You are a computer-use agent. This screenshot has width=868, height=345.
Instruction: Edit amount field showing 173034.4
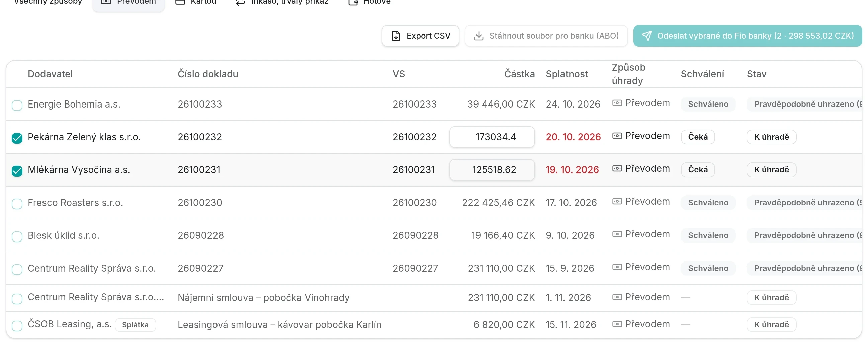pyautogui.click(x=492, y=137)
